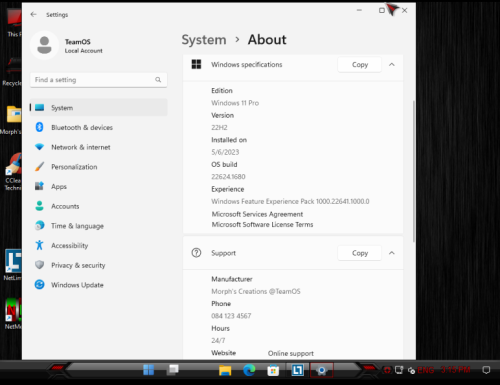Navigate to System in the breadcrumb
The height and width of the screenshot is (385, 500).
click(204, 40)
